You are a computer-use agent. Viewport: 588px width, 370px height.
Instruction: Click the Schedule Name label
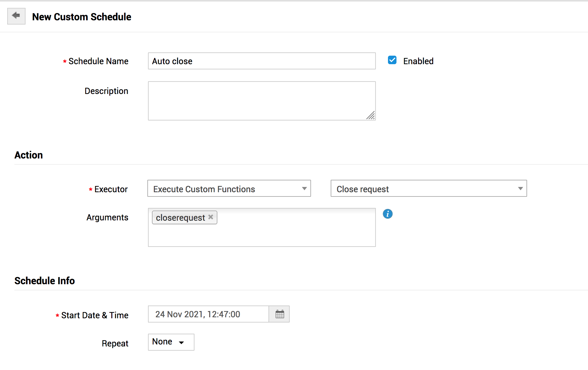point(98,61)
